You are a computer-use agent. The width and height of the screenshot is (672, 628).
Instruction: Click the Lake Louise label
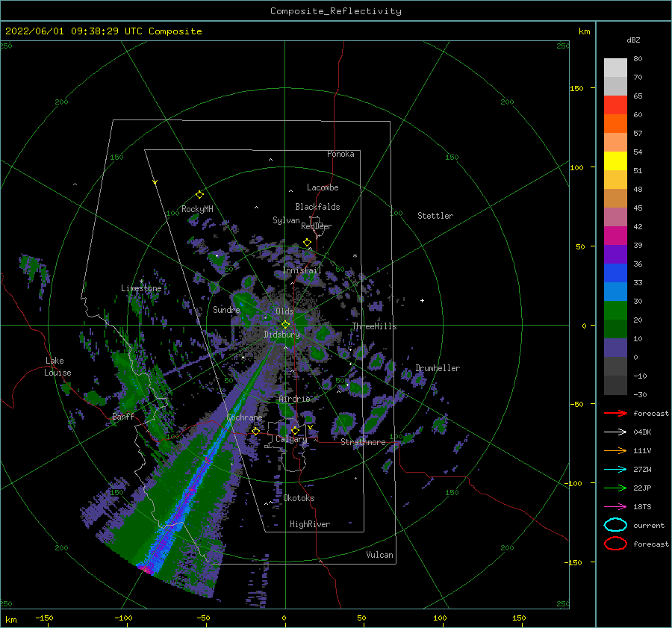(57, 367)
